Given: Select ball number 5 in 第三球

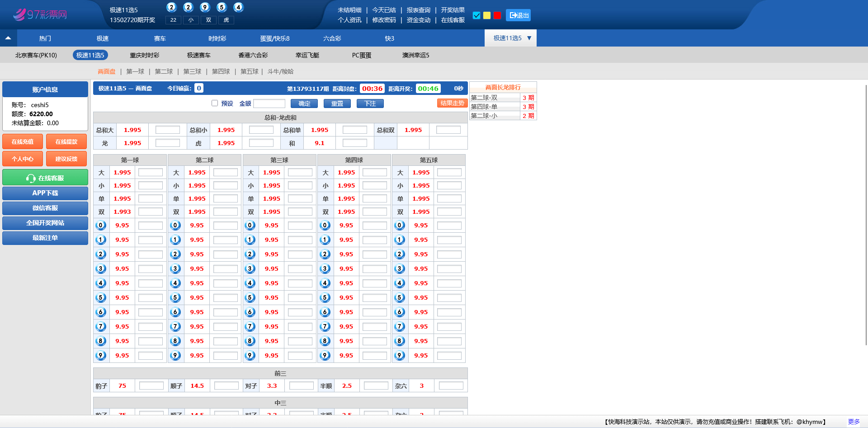Looking at the screenshot, I should (x=250, y=298).
